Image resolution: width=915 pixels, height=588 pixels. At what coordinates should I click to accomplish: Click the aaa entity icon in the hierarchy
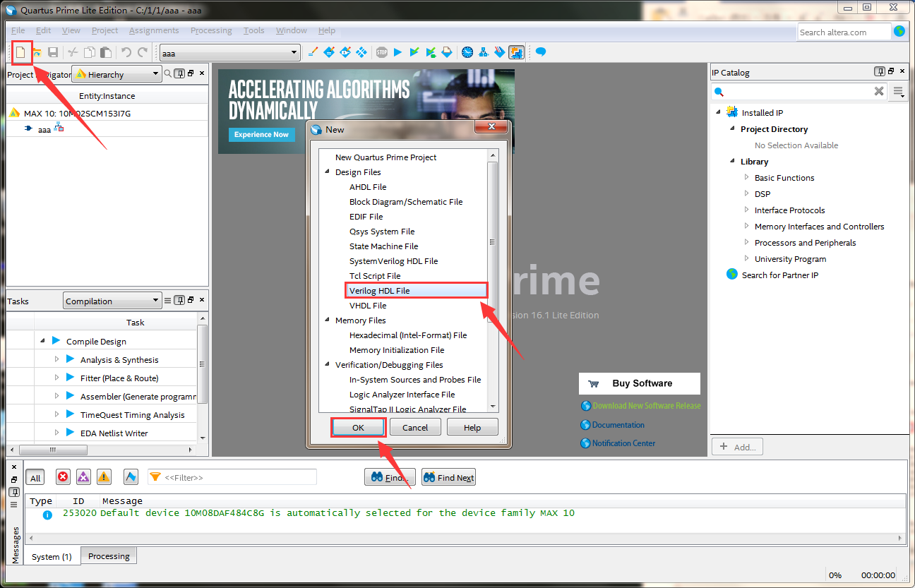click(x=29, y=129)
